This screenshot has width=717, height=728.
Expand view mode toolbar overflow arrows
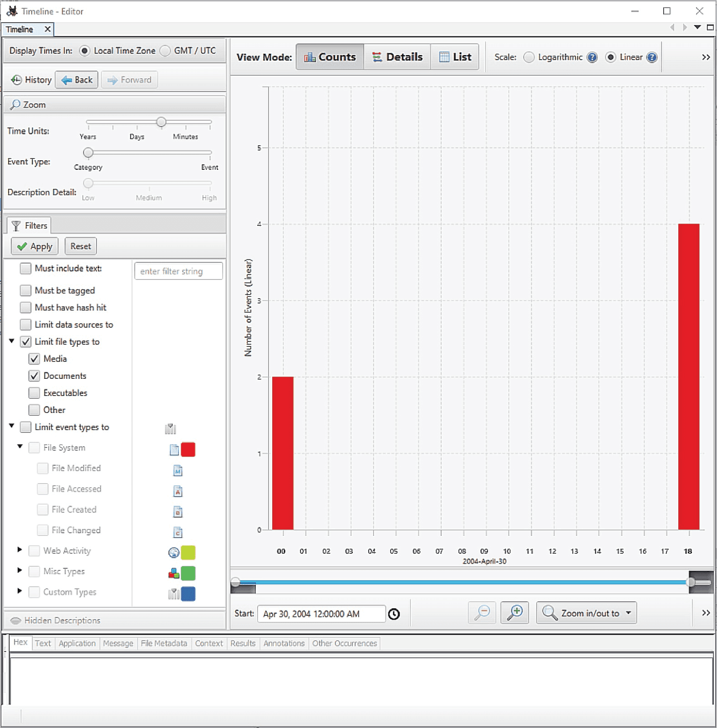tap(706, 57)
